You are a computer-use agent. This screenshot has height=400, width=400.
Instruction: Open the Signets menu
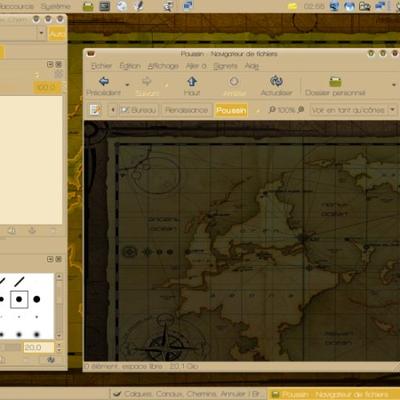click(225, 66)
